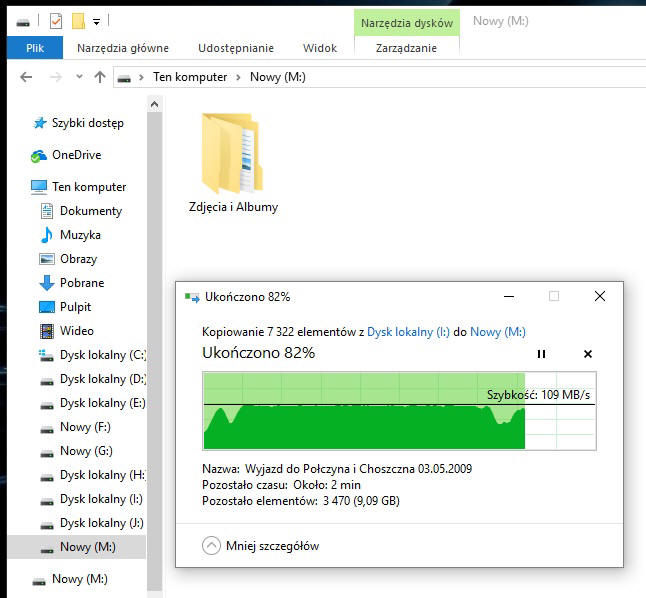
Task: Click the Muzyka music note icon
Action: point(47,235)
